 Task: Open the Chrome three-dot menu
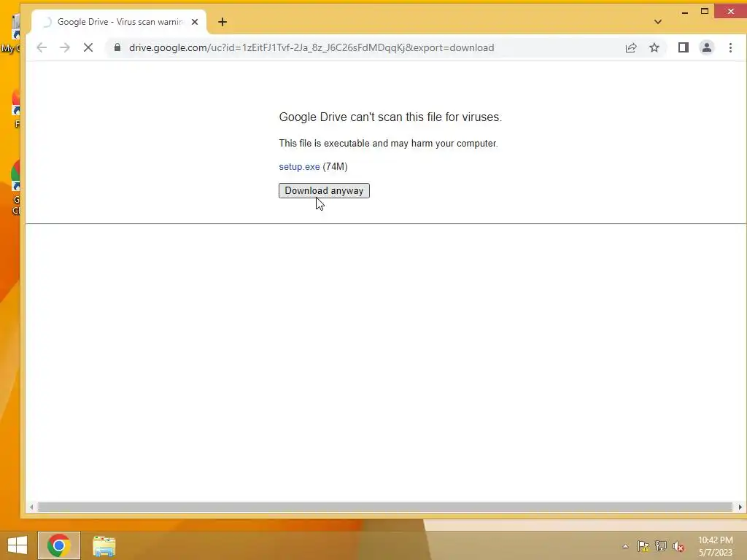point(730,47)
